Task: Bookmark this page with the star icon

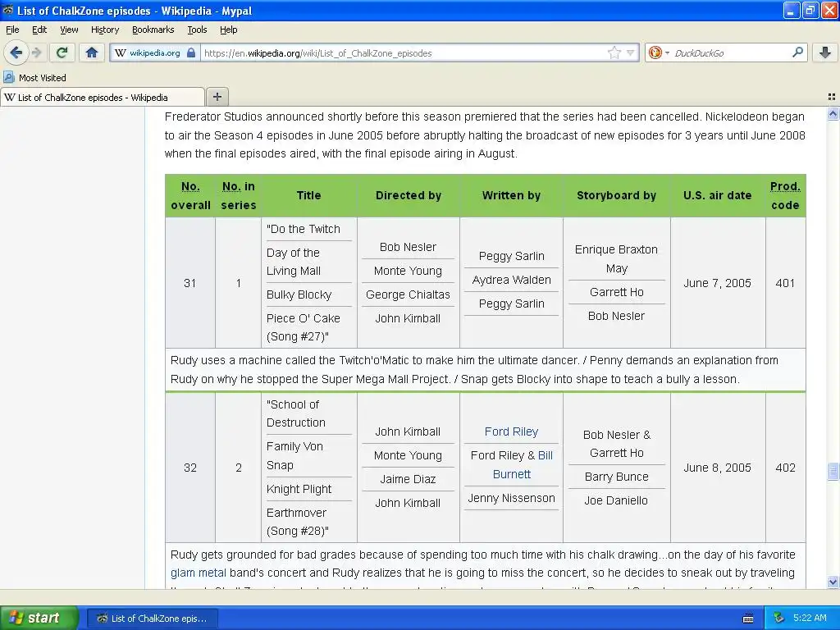Action: [x=614, y=52]
